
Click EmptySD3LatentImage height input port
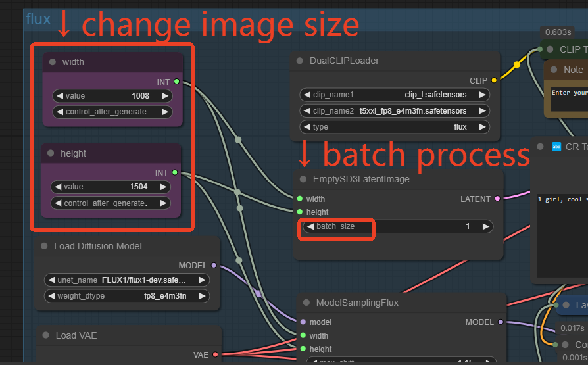[x=300, y=212]
